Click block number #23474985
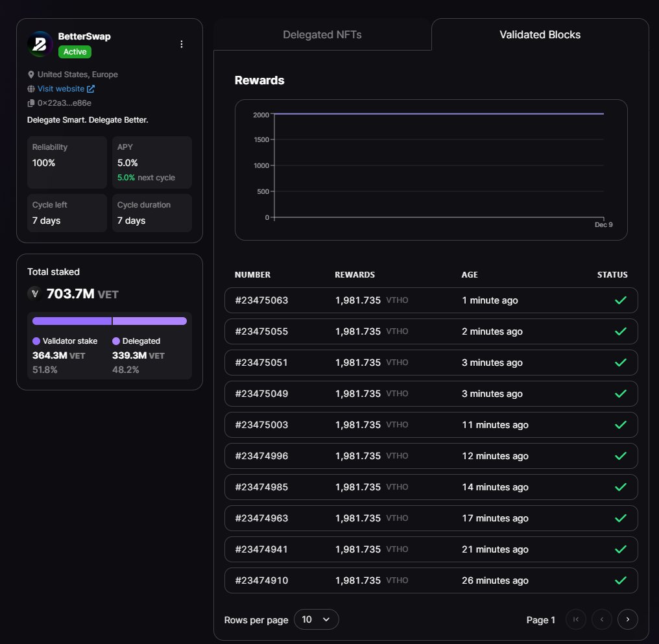Image resolution: width=659 pixels, height=644 pixels. (x=261, y=487)
